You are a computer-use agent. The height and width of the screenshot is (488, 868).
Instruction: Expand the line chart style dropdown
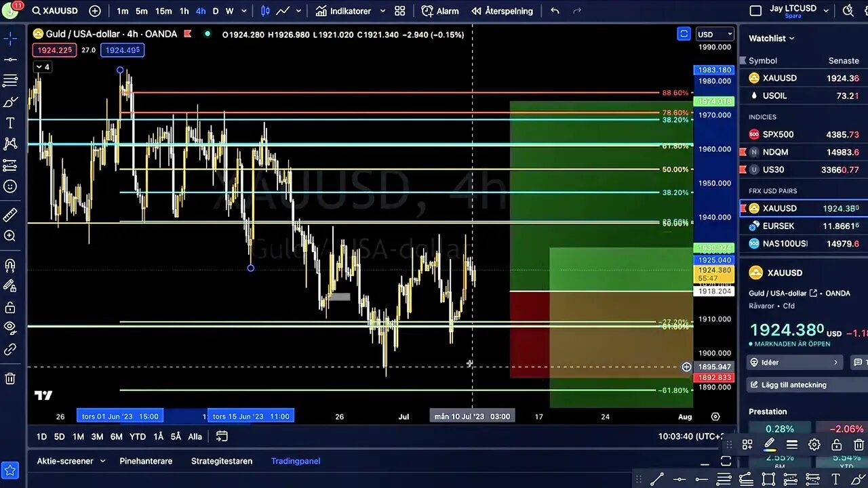pyautogui.click(x=298, y=11)
